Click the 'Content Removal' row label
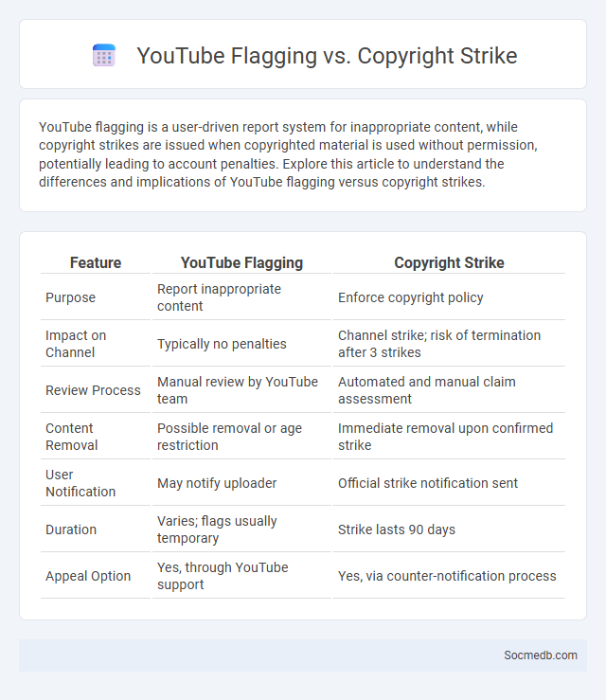The width and height of the screenshot is (606, 700). [71, 437]
